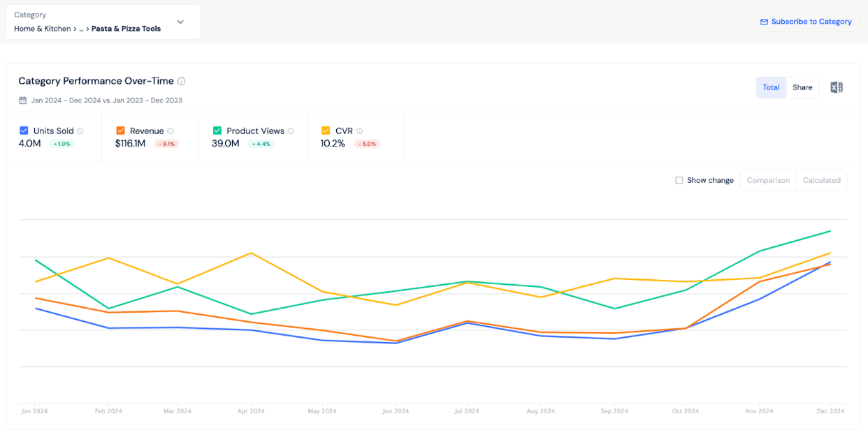
Task: Click the Excel export icon
Action: (837, 87)
